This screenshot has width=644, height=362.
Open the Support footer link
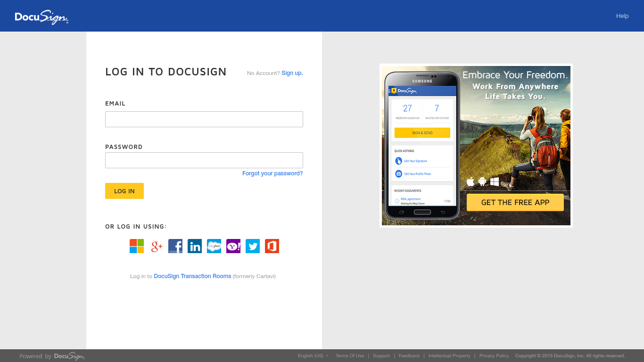click(381, 356)
